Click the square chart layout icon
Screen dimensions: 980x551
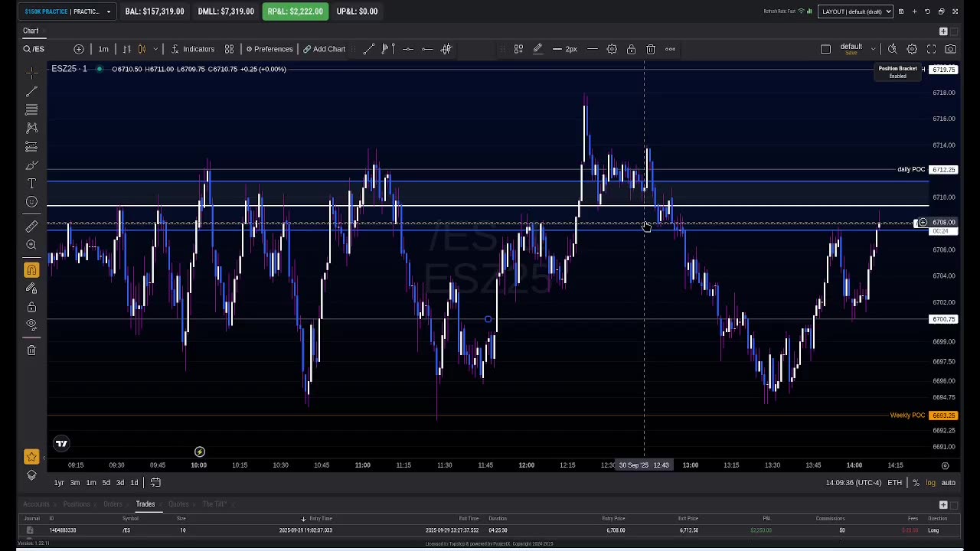(x=825, y=49)
